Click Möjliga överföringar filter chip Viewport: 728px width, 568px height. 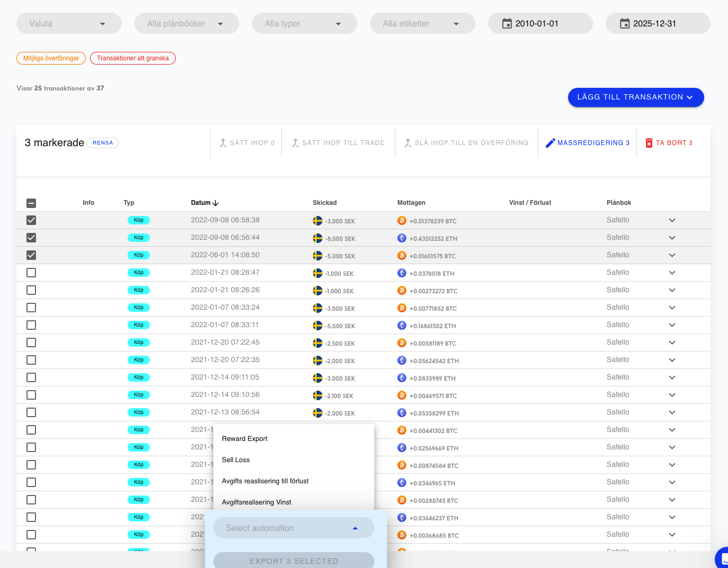coord(51,58)
